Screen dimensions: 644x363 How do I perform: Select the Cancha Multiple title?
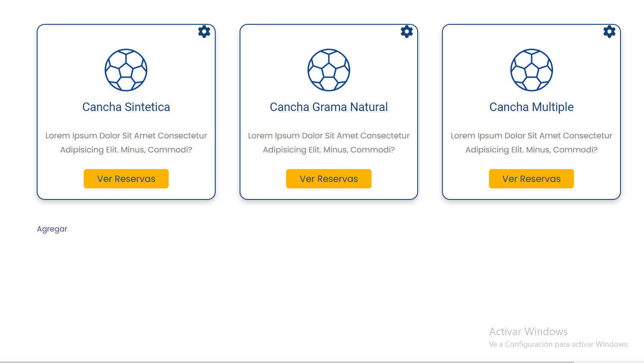532,107
